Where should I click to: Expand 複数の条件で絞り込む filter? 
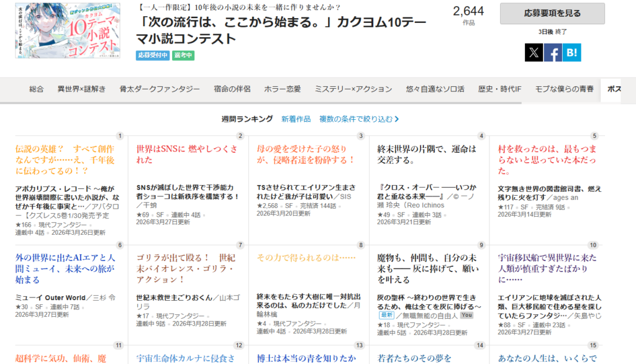pyautogui.click(x=359, y=119)
